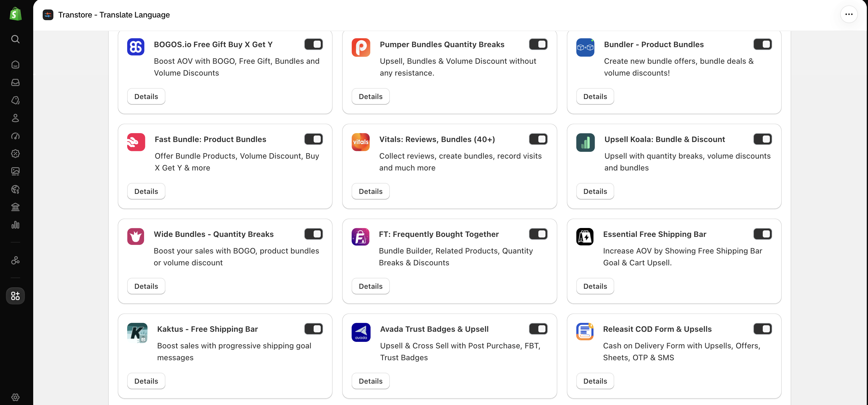Open Details for Upsell Koala
This screenshot has width=868, height=405.
click(x=595, y=191)
